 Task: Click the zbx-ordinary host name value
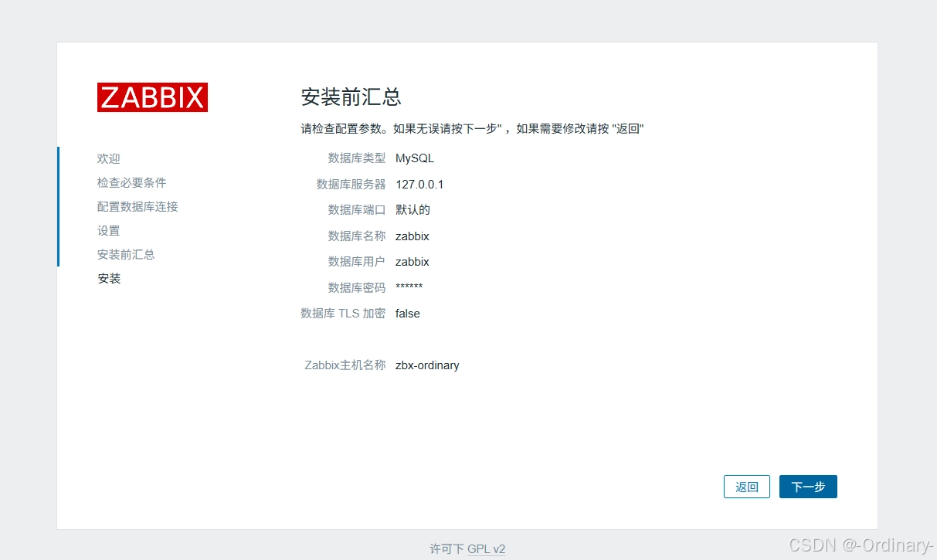point(427,365)
